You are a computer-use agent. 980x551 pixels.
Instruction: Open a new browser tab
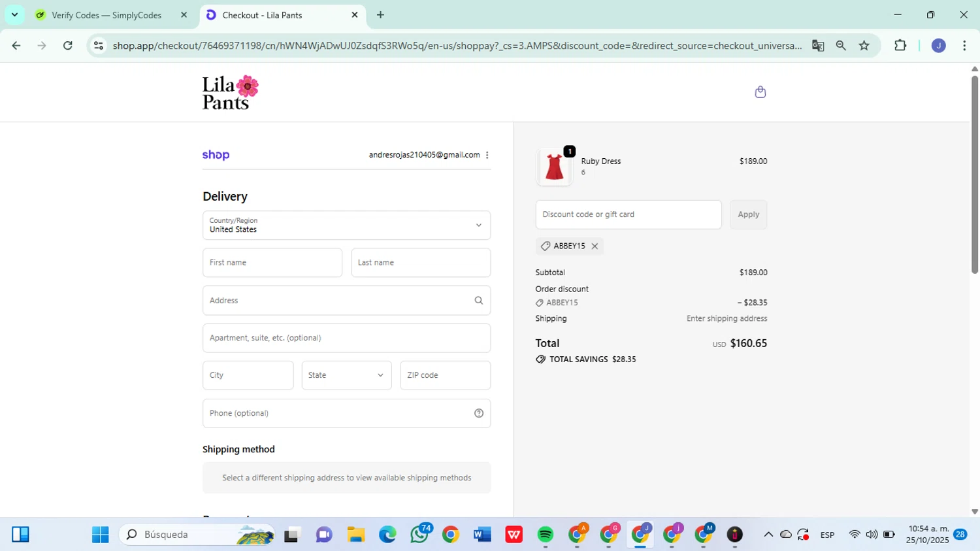coord(380,14)
